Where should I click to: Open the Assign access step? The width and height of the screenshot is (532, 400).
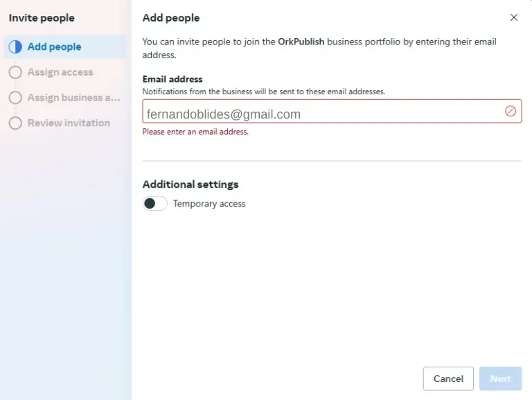click(60, 72)
